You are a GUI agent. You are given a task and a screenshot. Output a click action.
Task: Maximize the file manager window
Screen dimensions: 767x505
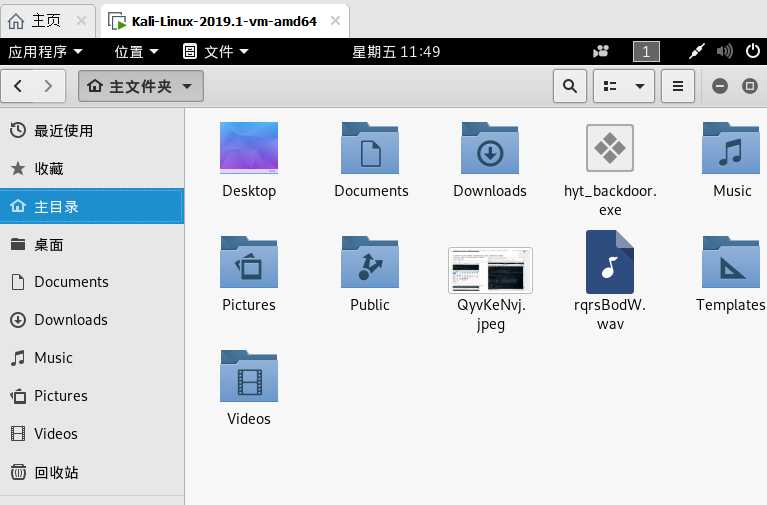pos(750,86)
